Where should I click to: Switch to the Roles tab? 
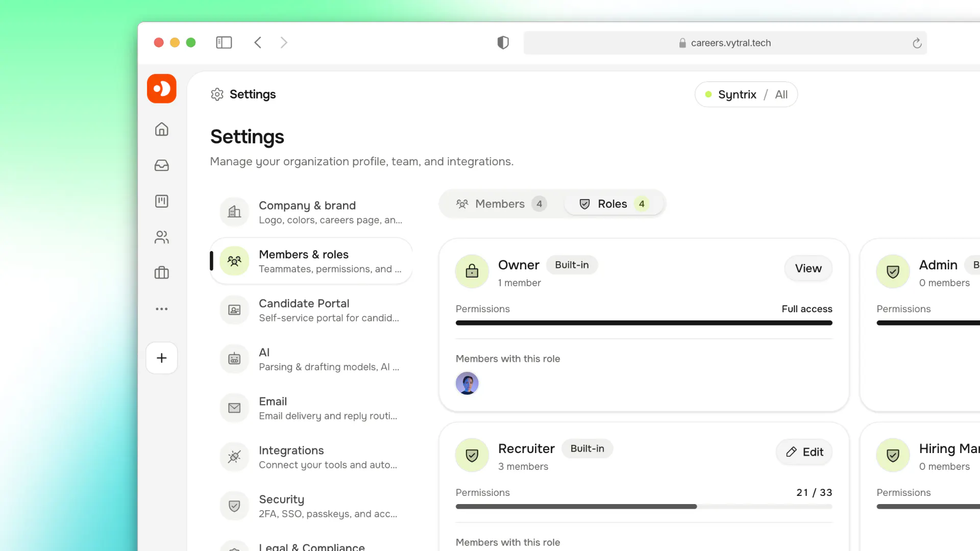[614, 204]
